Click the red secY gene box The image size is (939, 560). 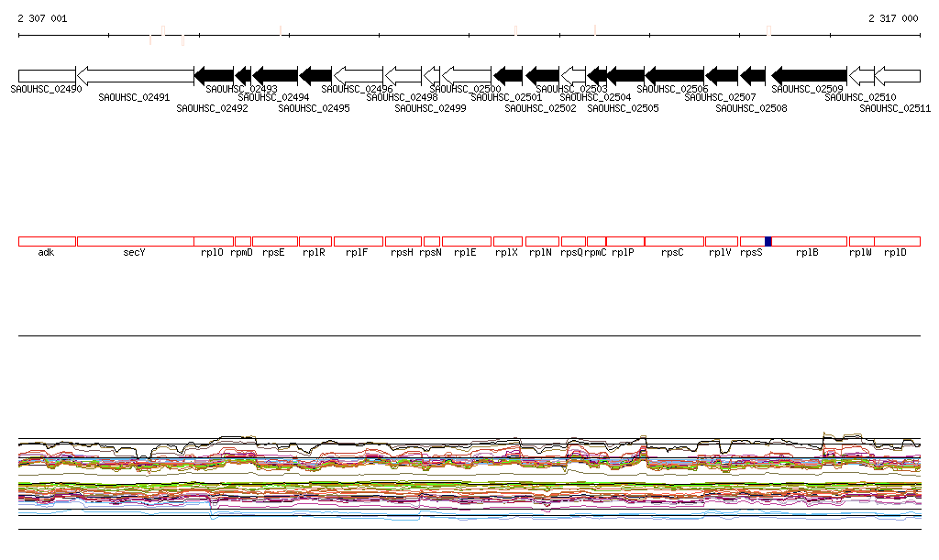[136, 242]
